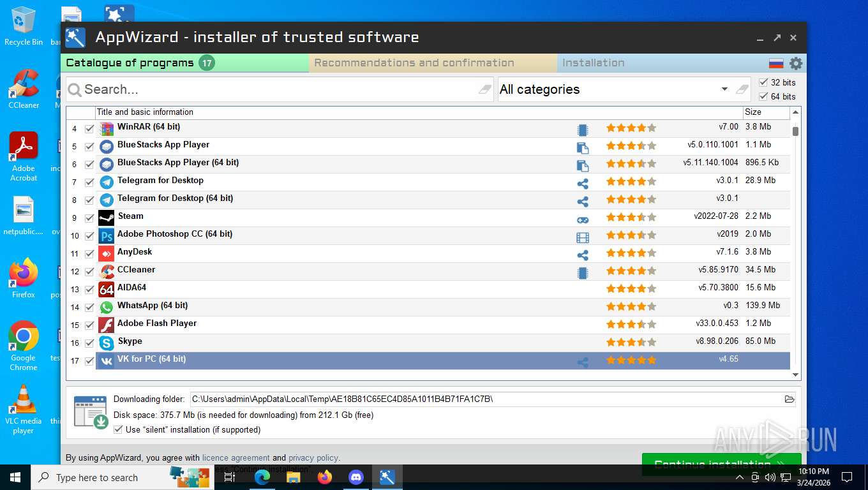Click the Steam logo icon
The height and width of the screenshot is (490, 868).
[x=107, y=218]
